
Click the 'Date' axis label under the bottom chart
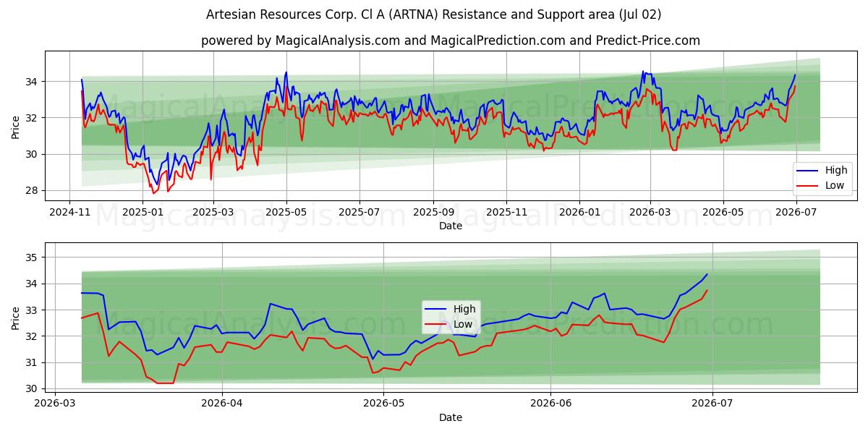[x=451, y=417]
